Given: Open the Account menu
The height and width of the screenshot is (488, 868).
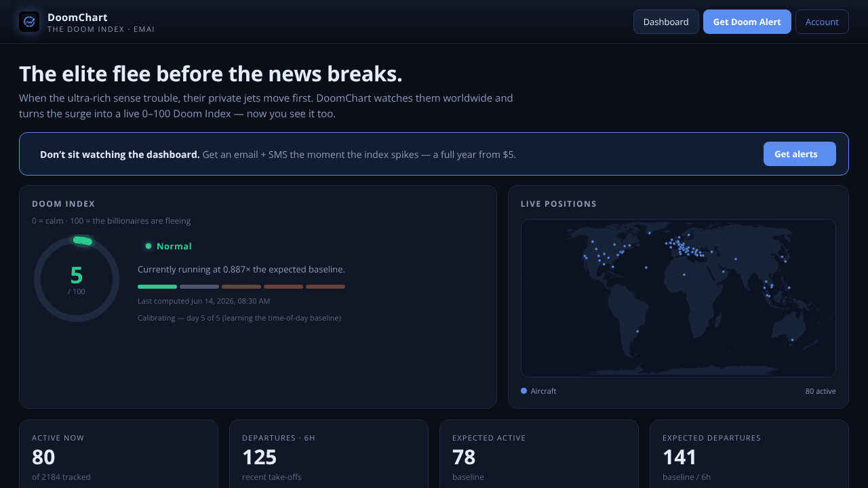Looking at the screenshot, I should 822,22.
